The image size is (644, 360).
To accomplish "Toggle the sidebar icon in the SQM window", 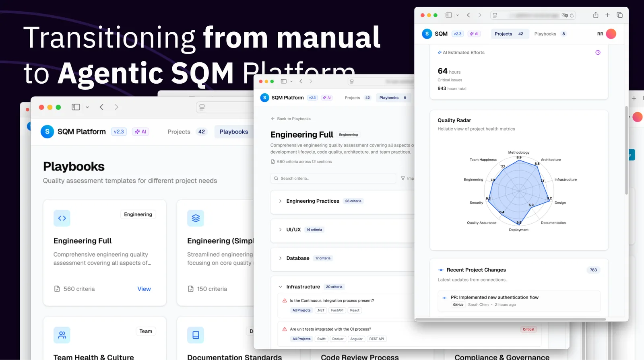I will pos(449,15).
